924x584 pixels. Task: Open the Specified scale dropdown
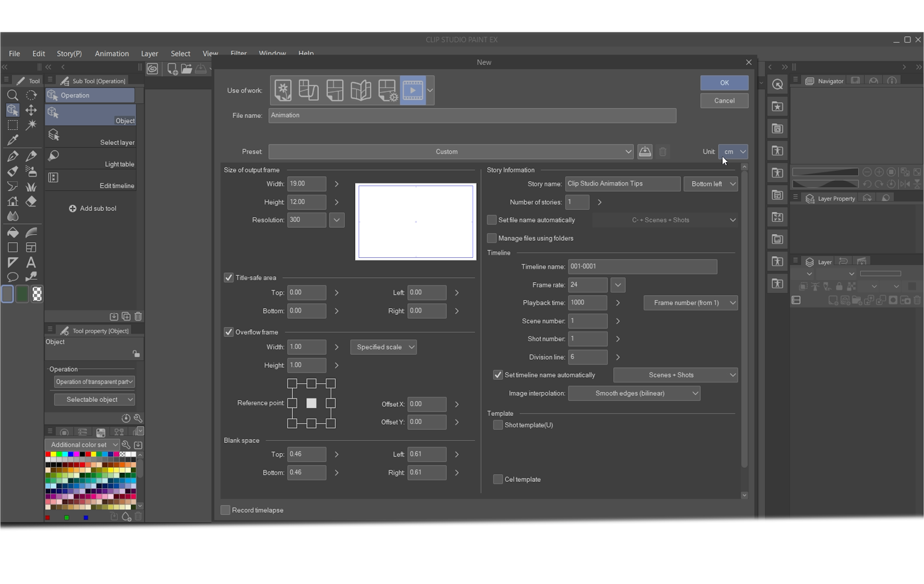pyautogui.click(x=383, y=347)
